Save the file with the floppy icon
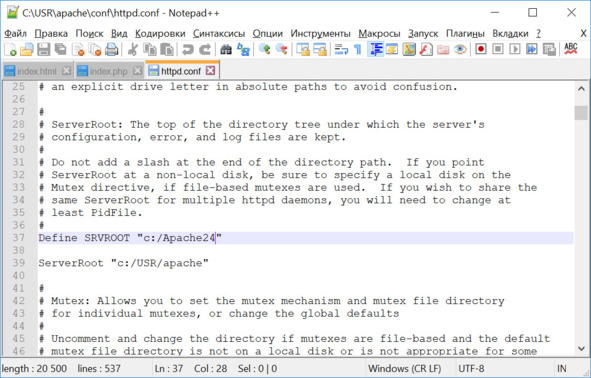 [43, 50]
